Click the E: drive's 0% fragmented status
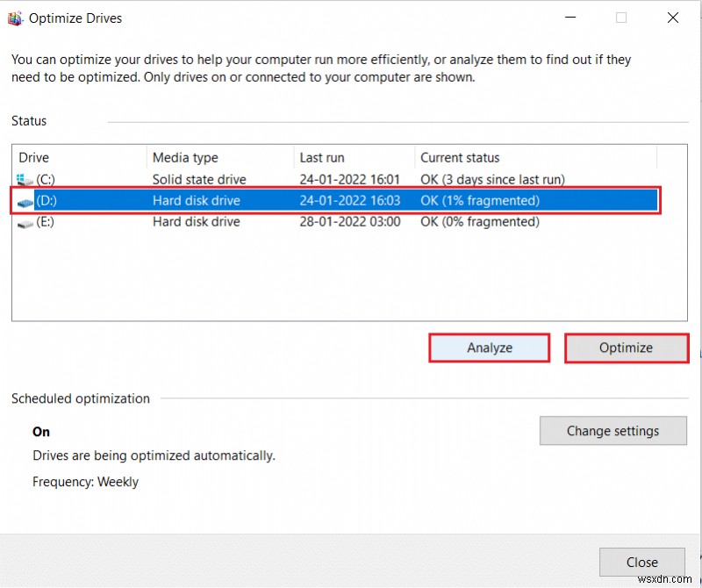702x588 pixels. click(480, 222)
